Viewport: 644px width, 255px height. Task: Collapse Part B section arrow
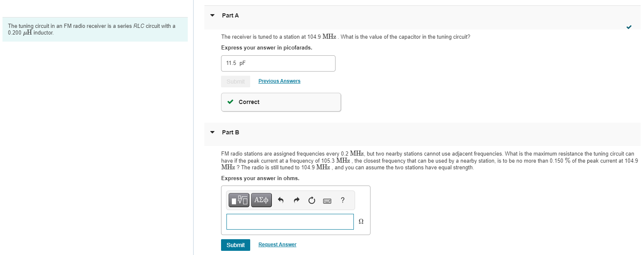[212, 132]
